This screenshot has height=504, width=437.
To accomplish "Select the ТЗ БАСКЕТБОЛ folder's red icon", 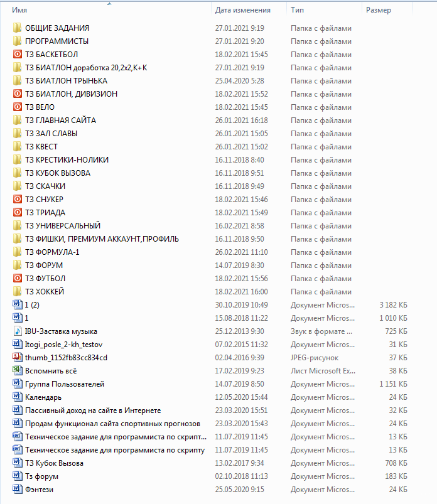I will coord(18,55).
